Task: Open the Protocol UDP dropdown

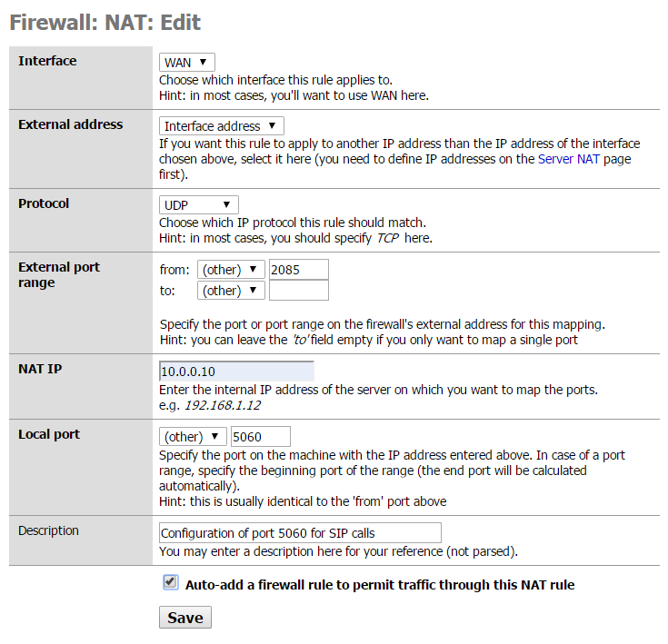Action: point(198,205)
